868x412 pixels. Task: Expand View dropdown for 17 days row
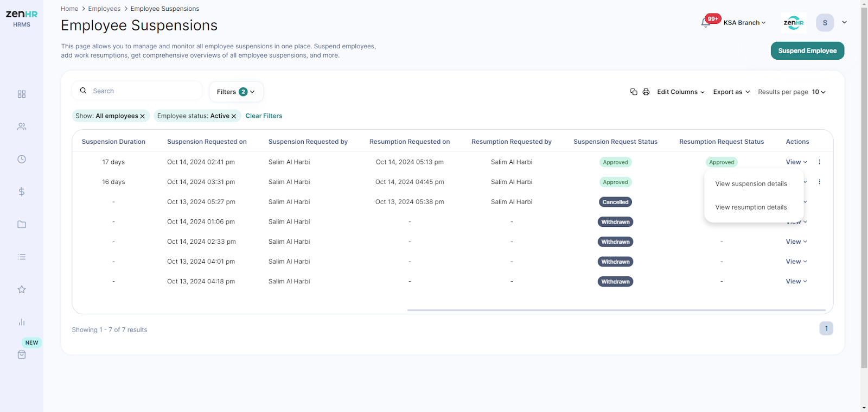(x=796, y=162)
